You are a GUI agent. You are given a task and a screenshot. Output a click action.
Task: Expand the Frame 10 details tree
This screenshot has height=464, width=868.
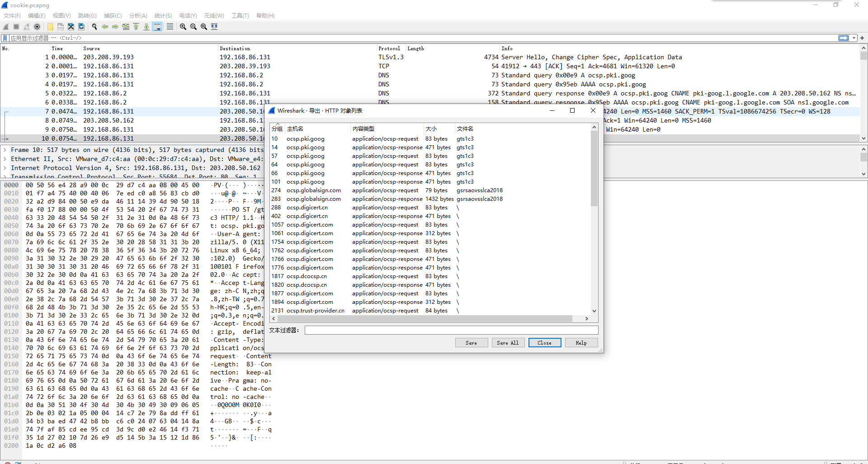click(x=5, y=150)
